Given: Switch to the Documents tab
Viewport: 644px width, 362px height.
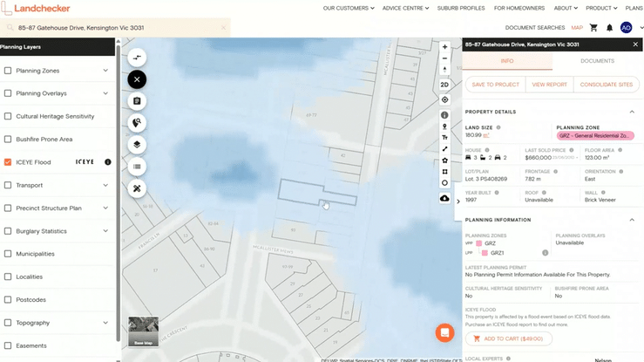Looking at the screenshot, I should click(x=597, y=61).
